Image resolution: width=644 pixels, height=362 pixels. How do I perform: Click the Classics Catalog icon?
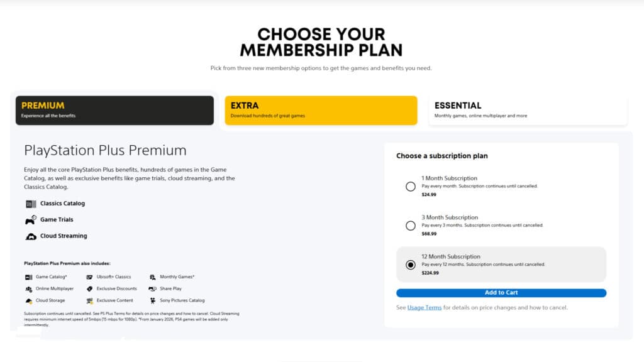[x=31, y=203]
